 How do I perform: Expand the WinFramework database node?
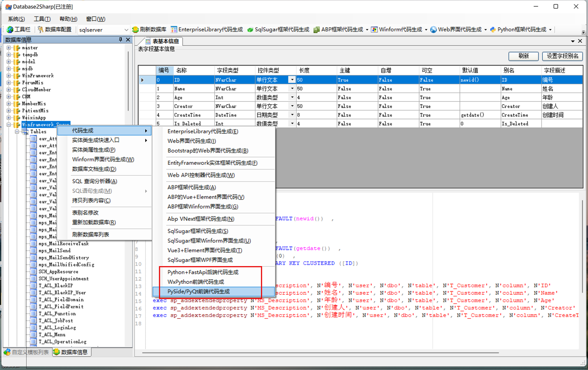[x=8, y=76]
